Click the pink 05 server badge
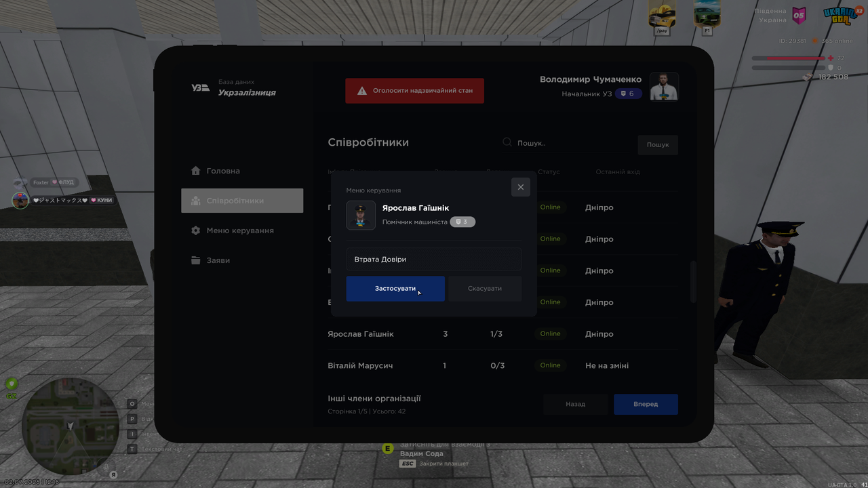Image resolution: width=868 pixels, height=488 pixels. coord(799,15)
